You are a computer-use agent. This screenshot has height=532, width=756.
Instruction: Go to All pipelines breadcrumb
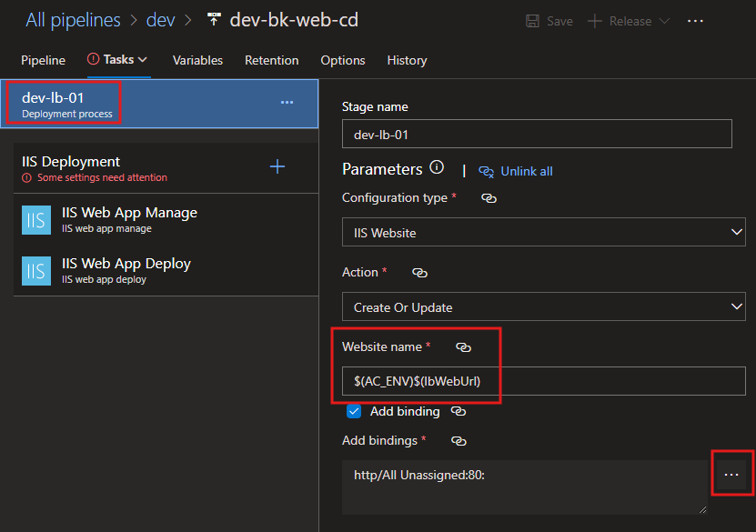pos(73,20)
